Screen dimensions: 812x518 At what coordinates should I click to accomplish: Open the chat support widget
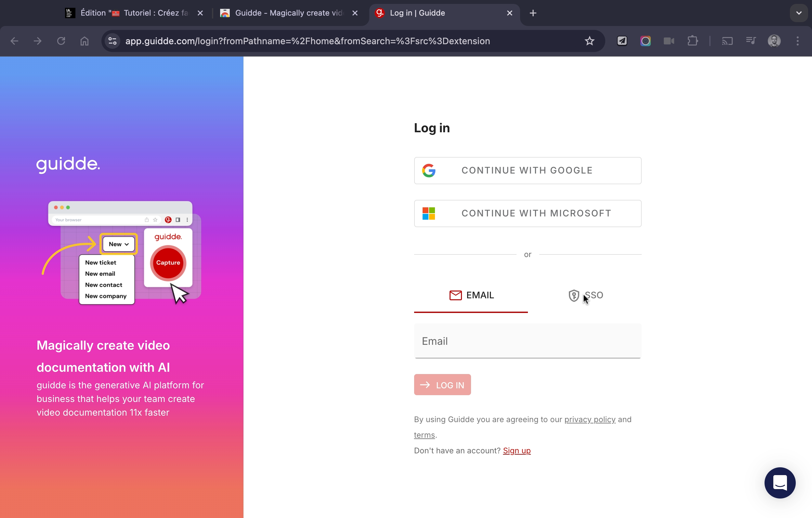779,483
